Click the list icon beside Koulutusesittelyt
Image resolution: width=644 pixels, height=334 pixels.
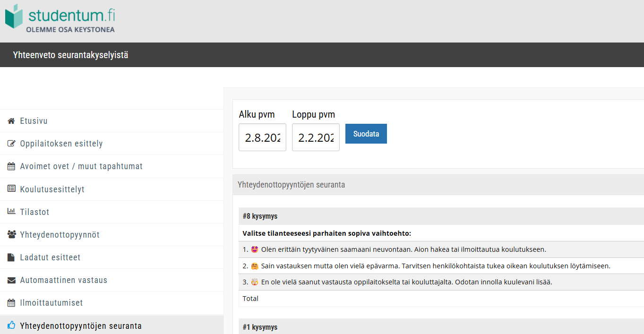(x=11, y=189)
